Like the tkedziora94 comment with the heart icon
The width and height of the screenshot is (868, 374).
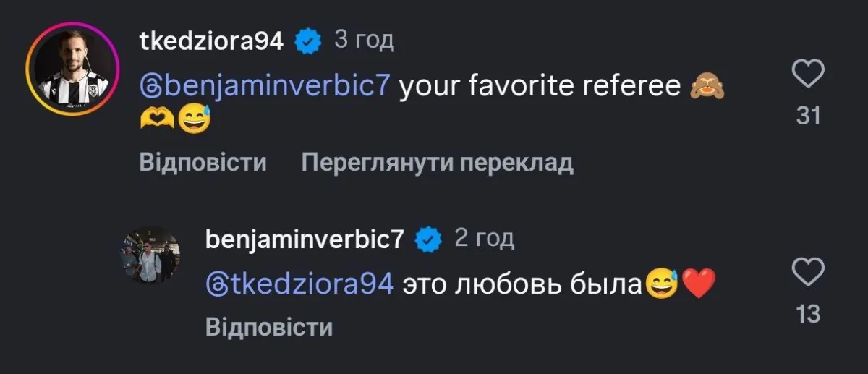(807, 75)
